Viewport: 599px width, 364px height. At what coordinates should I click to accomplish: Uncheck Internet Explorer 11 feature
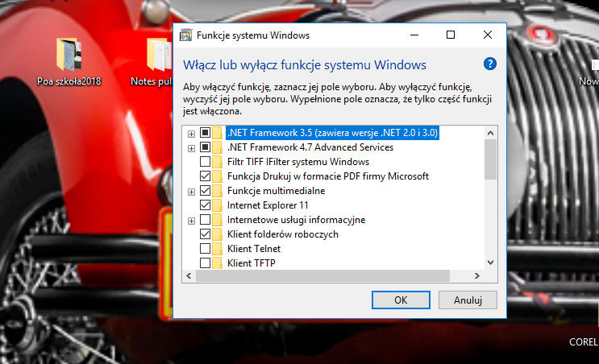pyautogui.click(x=205, y=205)
